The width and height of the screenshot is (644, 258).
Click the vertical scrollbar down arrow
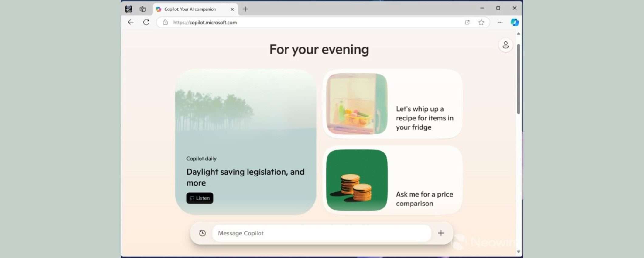(x=519, y=252)
